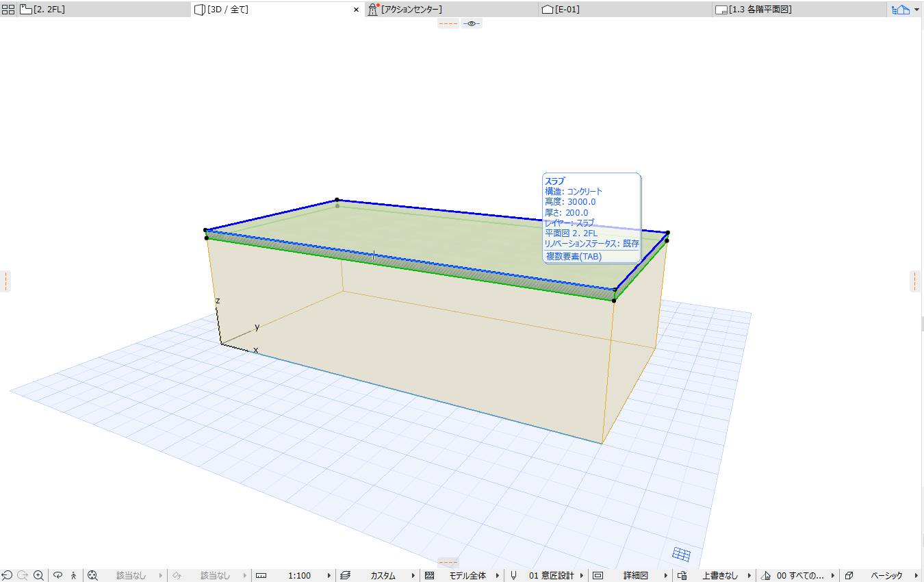Toggle the eye visibility handle at top

click(472, 23)
